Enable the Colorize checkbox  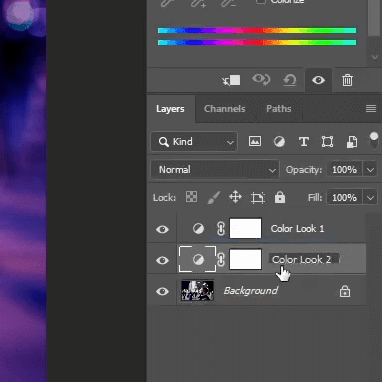pyautogui.click(x=261, y=1)
